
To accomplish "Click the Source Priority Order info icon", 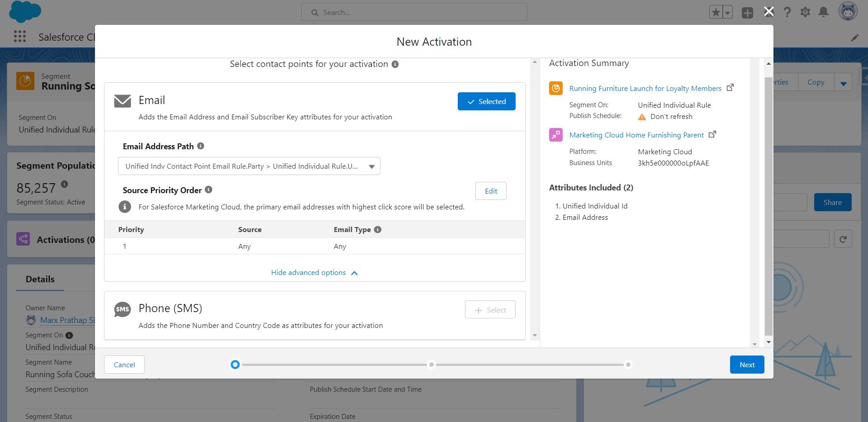I will [x=209, y=190].
